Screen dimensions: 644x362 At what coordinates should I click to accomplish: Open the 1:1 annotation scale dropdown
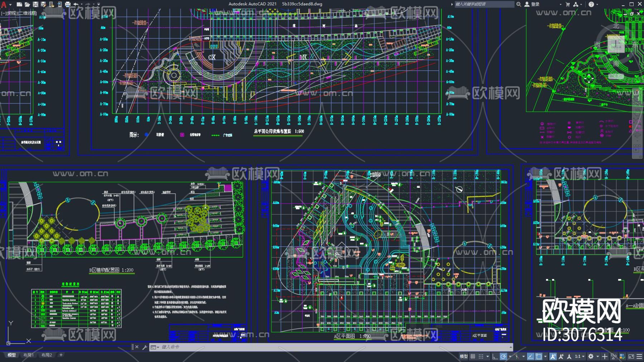(x=580, y=356)
